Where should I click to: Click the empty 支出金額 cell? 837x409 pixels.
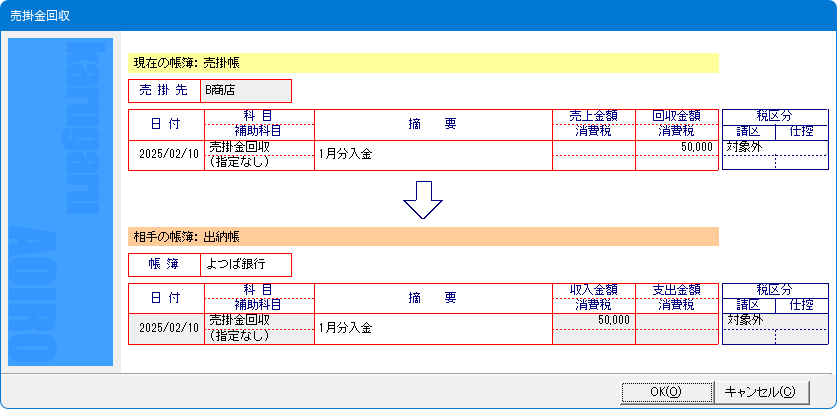(x=676, y=320)
